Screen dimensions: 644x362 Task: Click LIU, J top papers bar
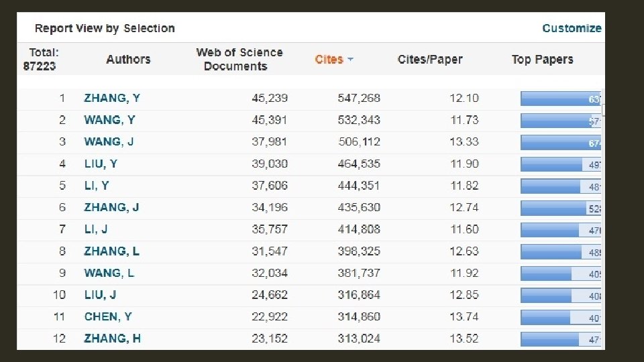[561, 295]
